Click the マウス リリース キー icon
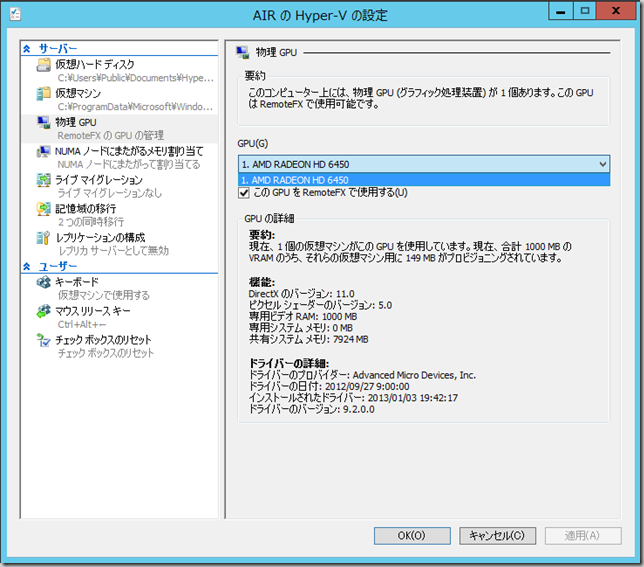 coord(44,311)
